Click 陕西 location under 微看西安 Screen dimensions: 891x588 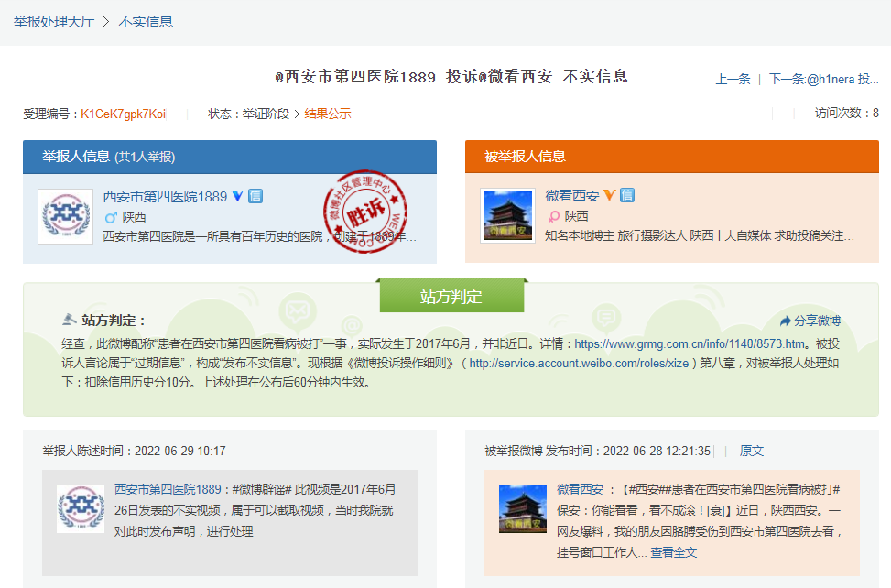point(576,216)
